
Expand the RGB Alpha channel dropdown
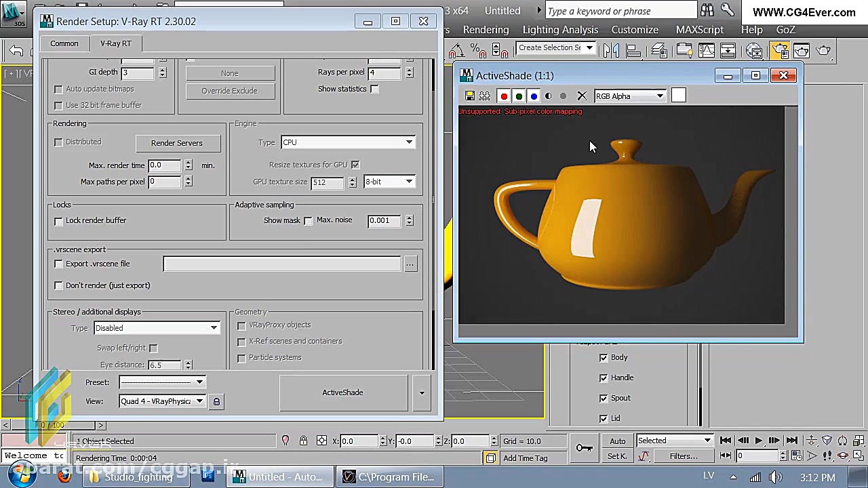click(x=630, y=96)
